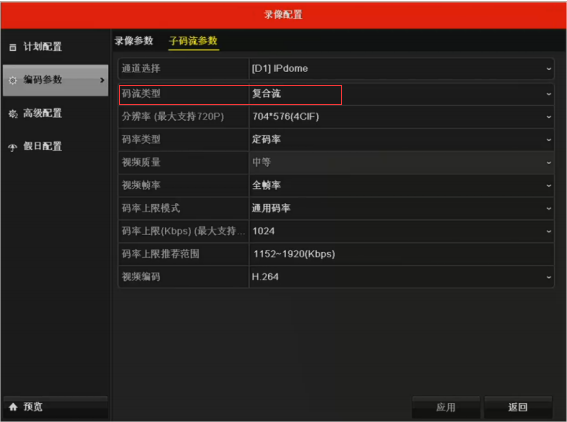The image size is (567, 422).
Task: Click the 预览 home icon
Action: [x=13, y=407]
